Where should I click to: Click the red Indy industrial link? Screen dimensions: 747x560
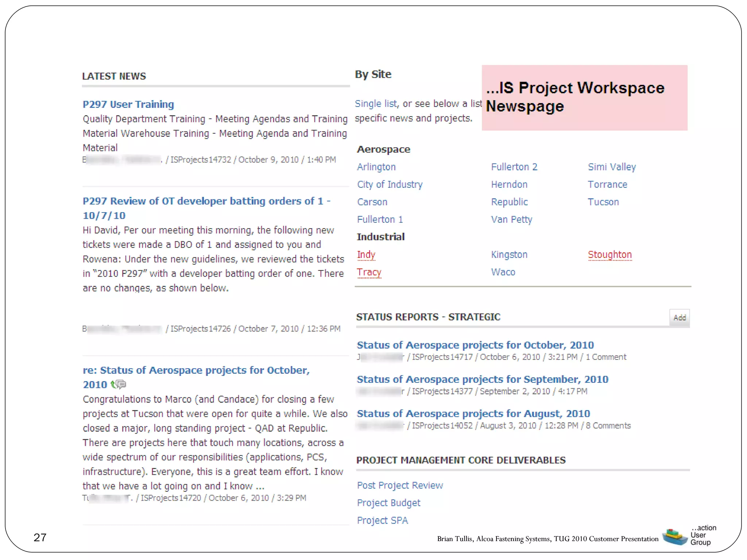366,254
